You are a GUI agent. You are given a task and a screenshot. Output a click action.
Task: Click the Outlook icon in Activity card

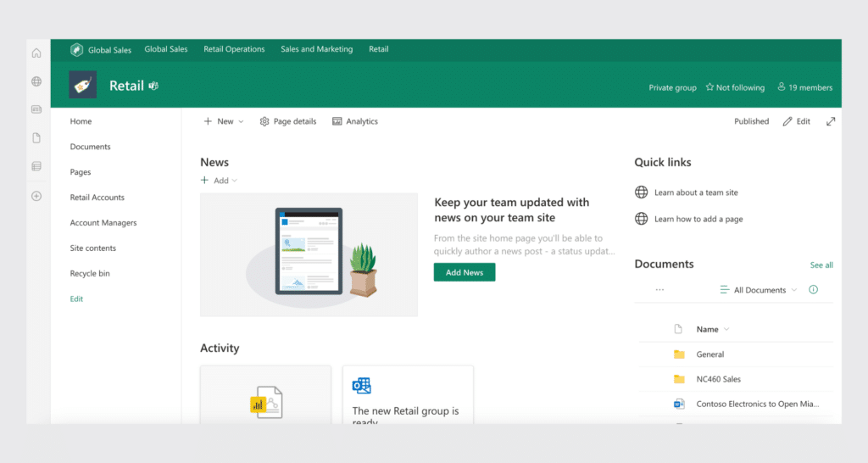[x=361, y=386]
